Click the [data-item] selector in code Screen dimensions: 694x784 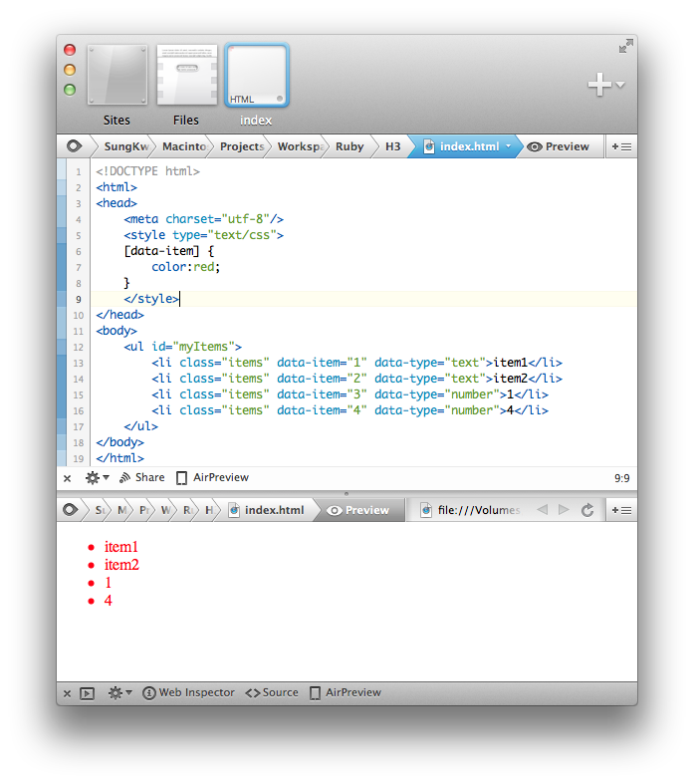tap(162, 251)
